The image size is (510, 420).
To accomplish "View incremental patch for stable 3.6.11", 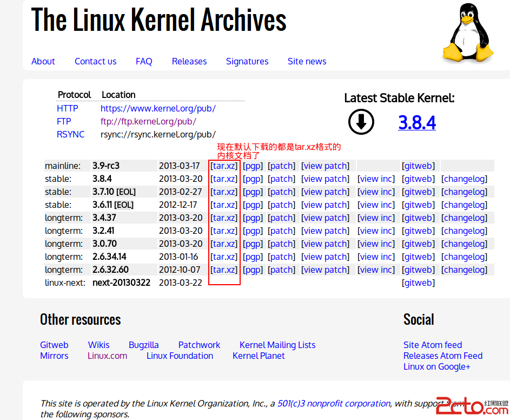I will [376, 205].
